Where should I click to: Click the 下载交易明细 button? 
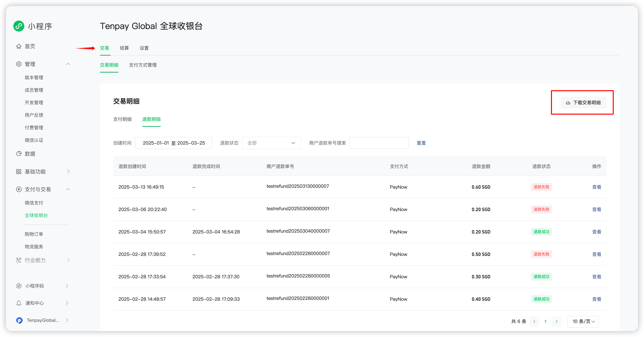583,102
